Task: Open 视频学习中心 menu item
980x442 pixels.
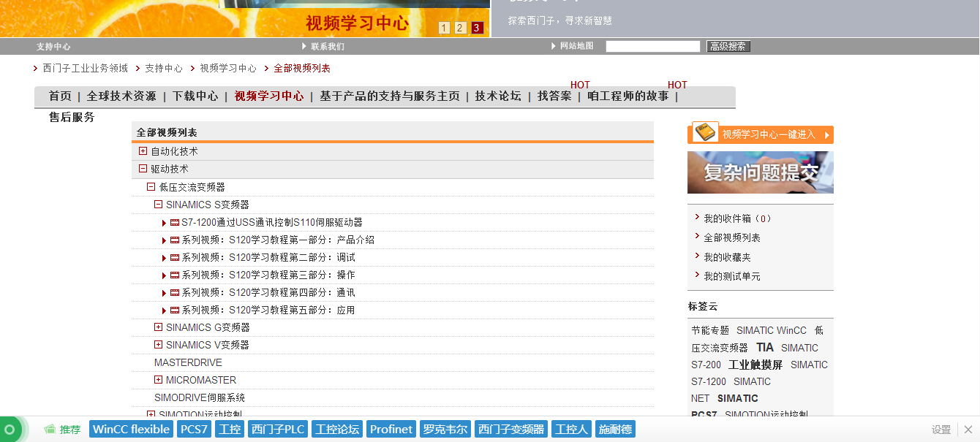Action: pos(269,96)
